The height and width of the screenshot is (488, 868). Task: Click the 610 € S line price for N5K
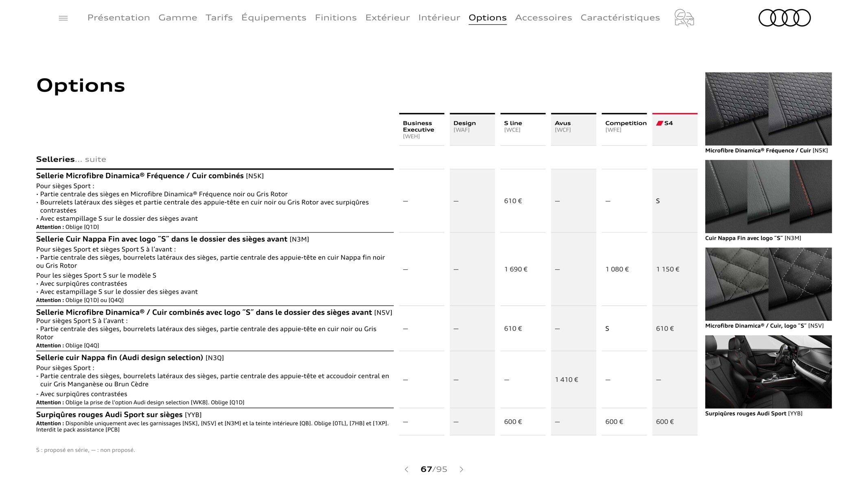tap(513, 201)
